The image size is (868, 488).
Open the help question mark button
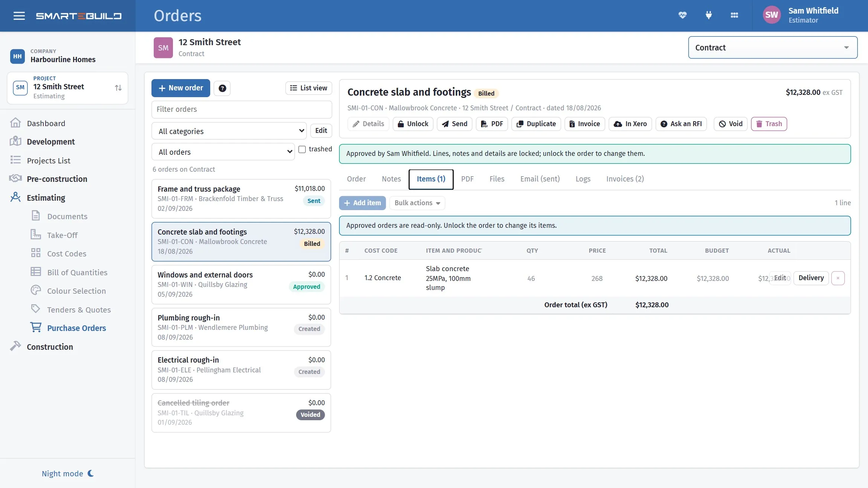(222, 88)
